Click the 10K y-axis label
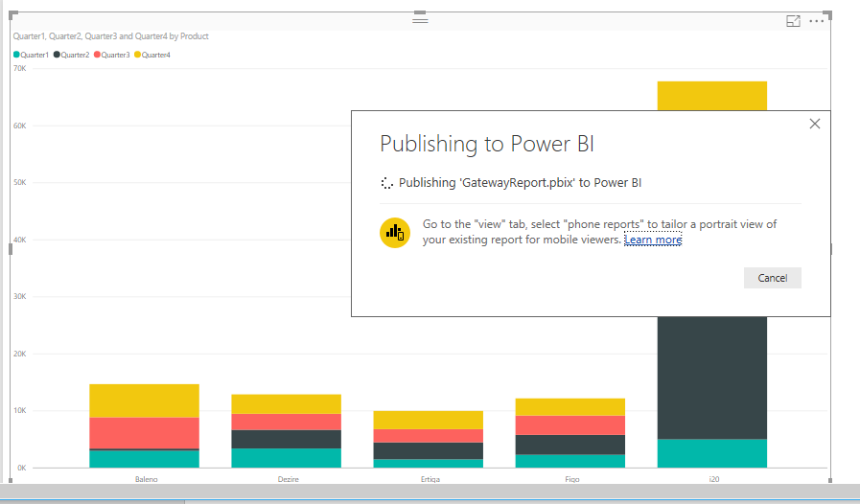The image size is (860, 504). pos(20,410)
